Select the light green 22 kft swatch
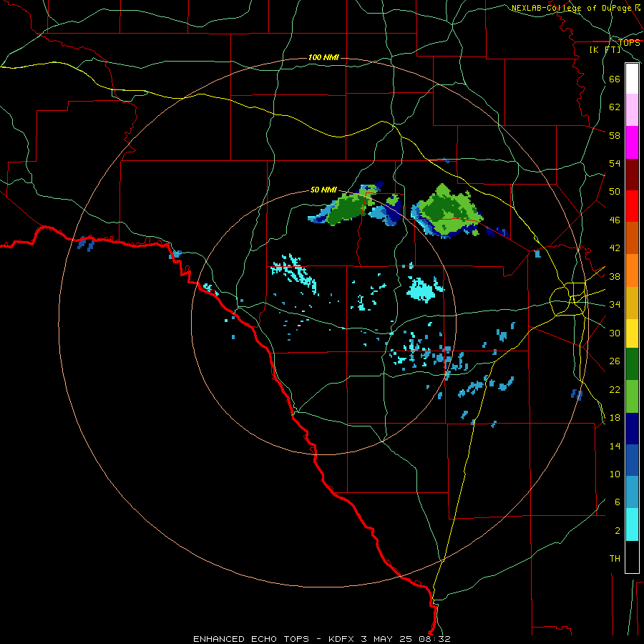This screenshot has height=644, width=644. (632, 396)
